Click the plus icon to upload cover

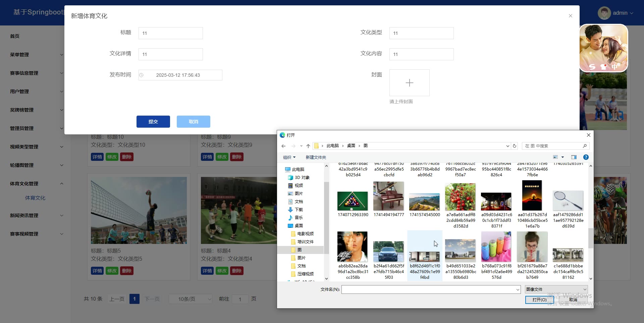point(409,83)
